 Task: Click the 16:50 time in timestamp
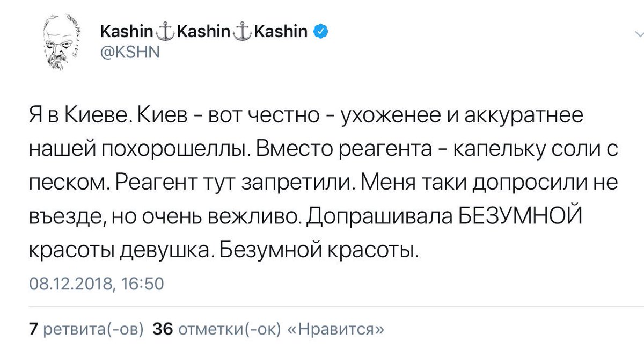pyautogui.click(x=138, y=282)
